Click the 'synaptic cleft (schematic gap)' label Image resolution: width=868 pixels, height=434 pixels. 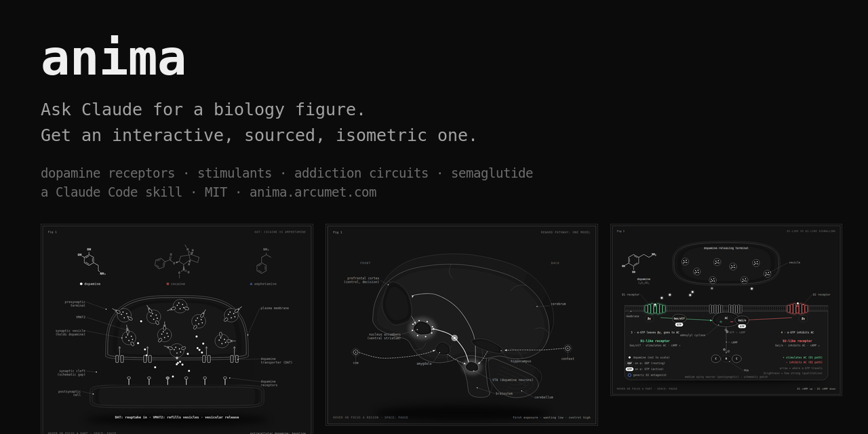[72, 372]
